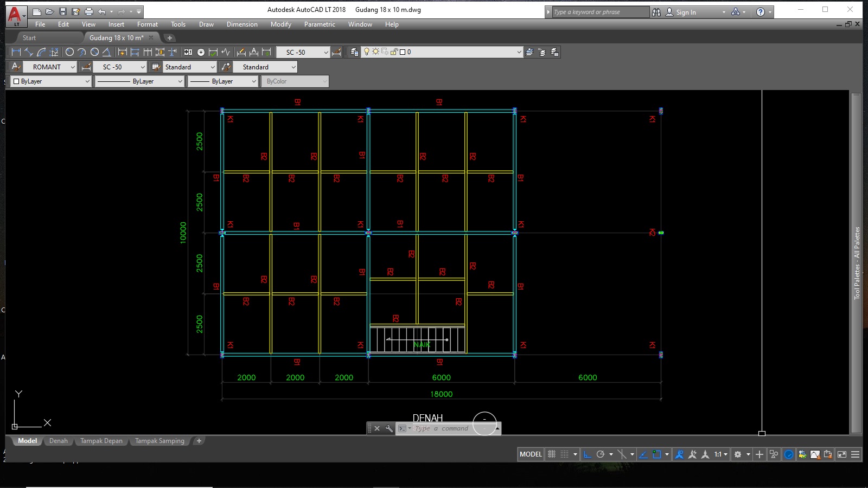Click the Center Mark icon

[x=201, y=52]
